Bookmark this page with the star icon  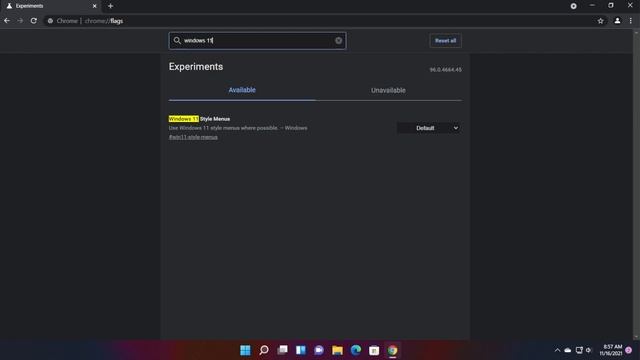tap(600, 21)
